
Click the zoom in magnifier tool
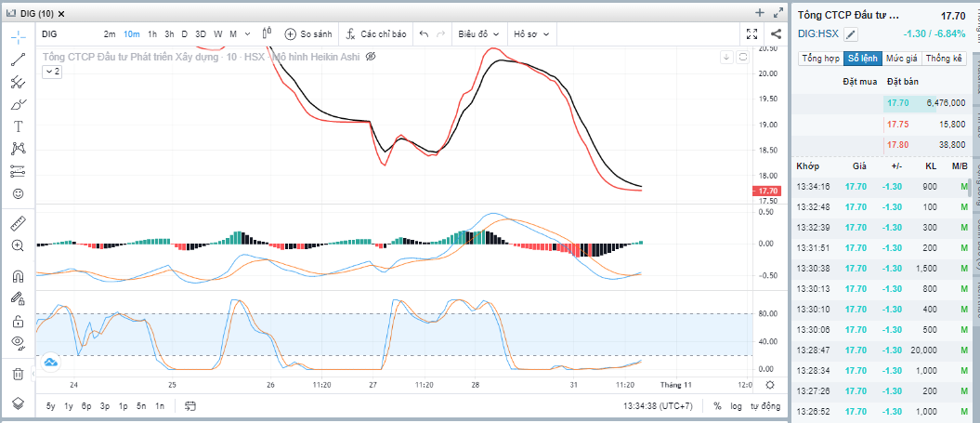pyautogui.click(x=18, y=245)
